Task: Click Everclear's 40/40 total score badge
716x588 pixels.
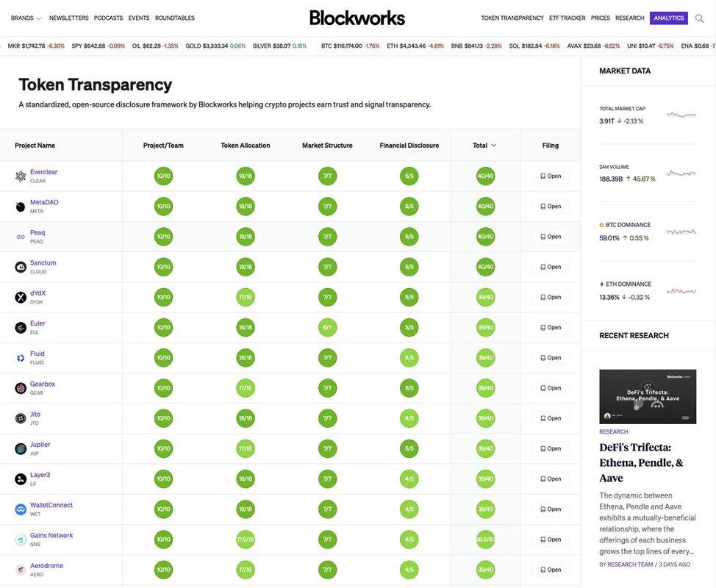Action: coord(485,176)
